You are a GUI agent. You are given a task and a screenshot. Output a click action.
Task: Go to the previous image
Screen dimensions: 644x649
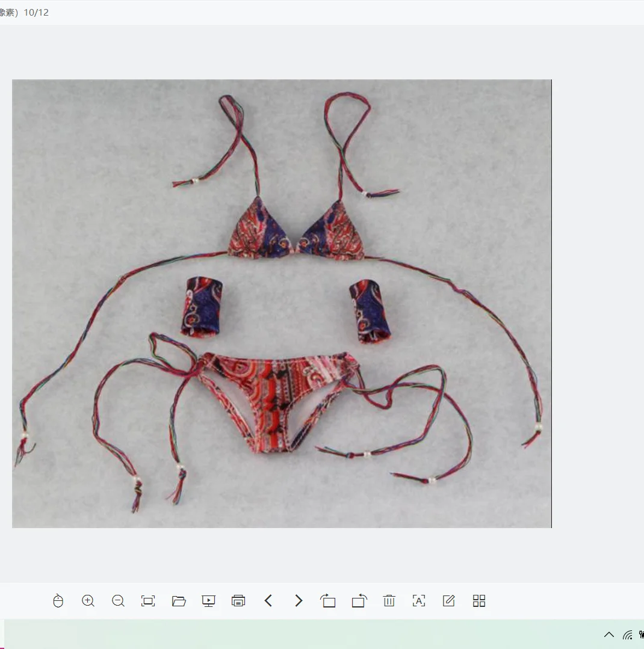pos(268,601)
